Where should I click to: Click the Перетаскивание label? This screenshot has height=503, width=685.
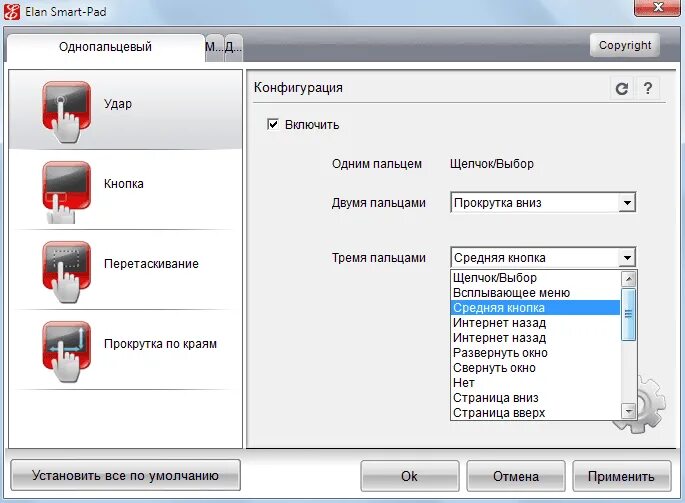151,264
